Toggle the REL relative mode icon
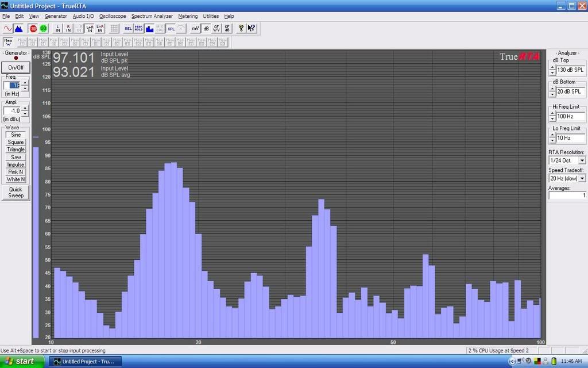This screenshot has width=588, height=368. click(x=128, y=29)
